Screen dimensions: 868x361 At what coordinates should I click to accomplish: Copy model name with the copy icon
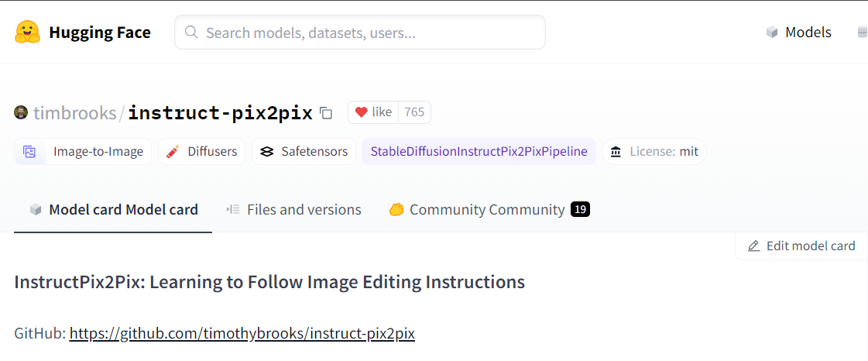[327, 113]
